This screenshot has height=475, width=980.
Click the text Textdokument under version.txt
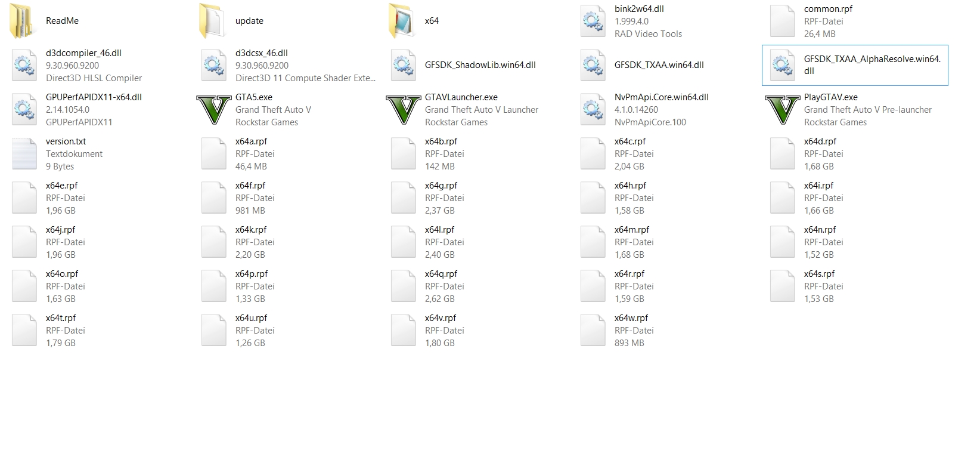[x=75, y=154]
